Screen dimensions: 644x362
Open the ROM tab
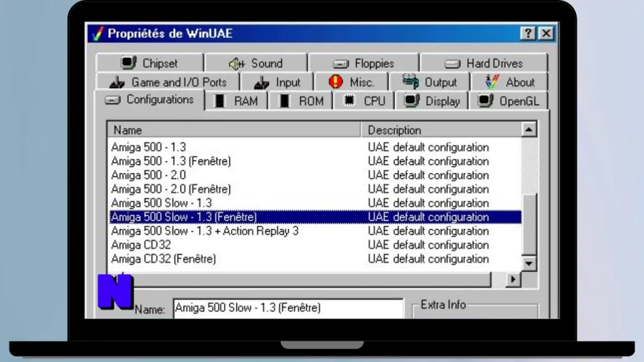click(301, 101)
